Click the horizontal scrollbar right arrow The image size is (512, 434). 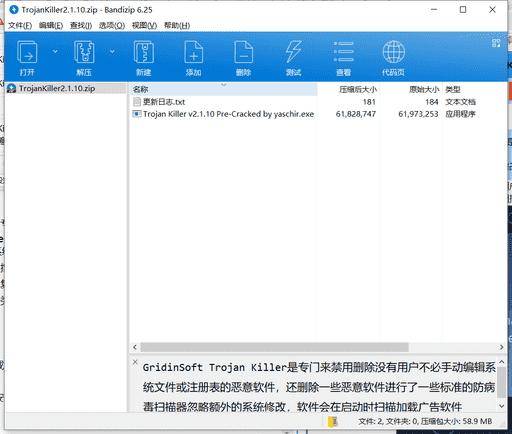(501, 347)
